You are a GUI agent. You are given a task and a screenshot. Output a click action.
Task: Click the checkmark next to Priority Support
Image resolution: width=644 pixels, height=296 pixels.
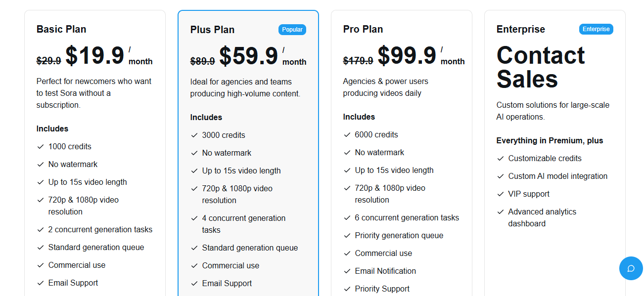click(347, 289)
